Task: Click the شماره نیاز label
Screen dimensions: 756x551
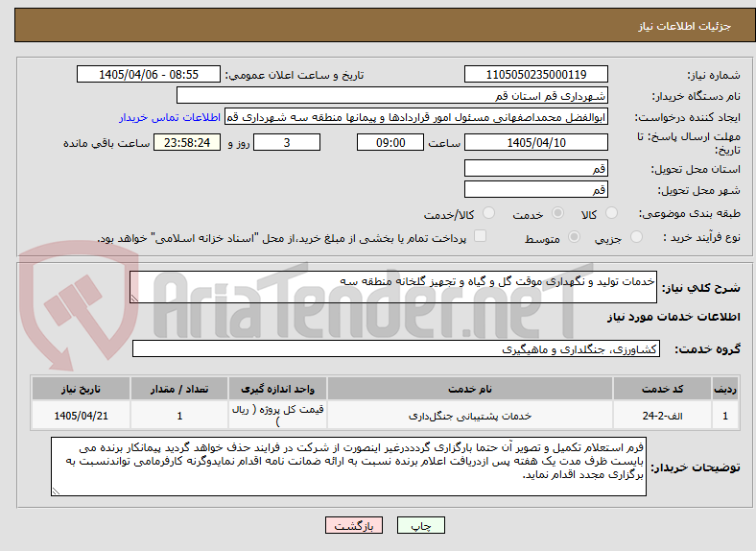Action: click(x=714, y=75)
